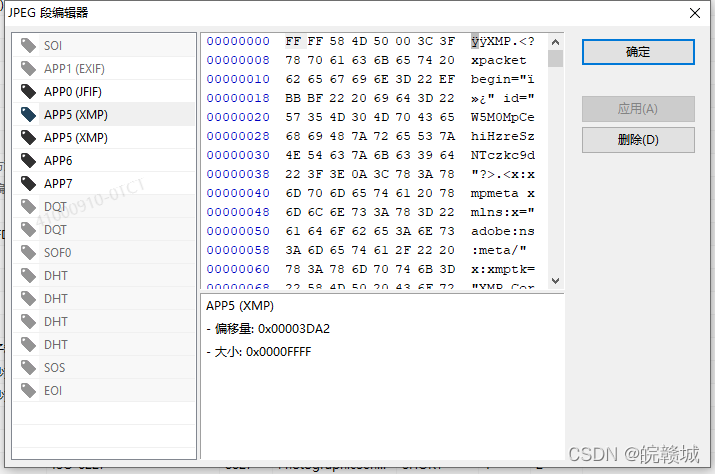This screenshot has height=474, width=715.
Task: Click ASCII text "xpacket"
Action: click(x=498, y=60)
